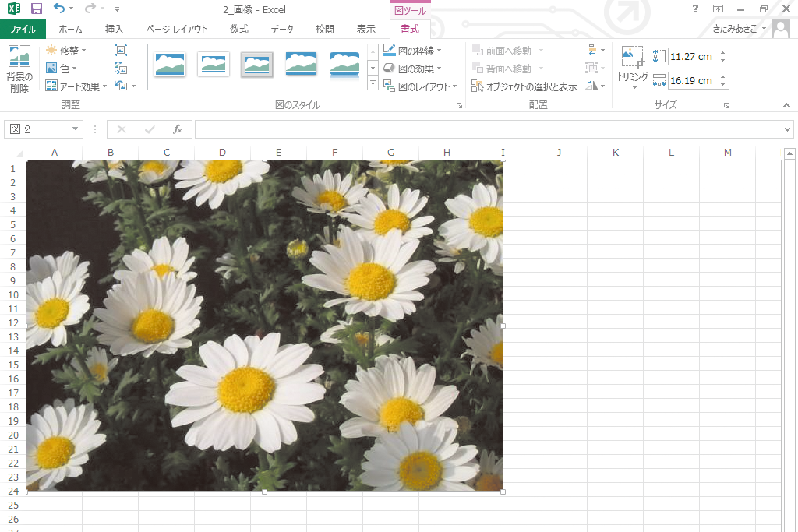Click the height field showing 11.27 cm
The image size is (798, 532).
pyautogui.click(x=691, y=56)
